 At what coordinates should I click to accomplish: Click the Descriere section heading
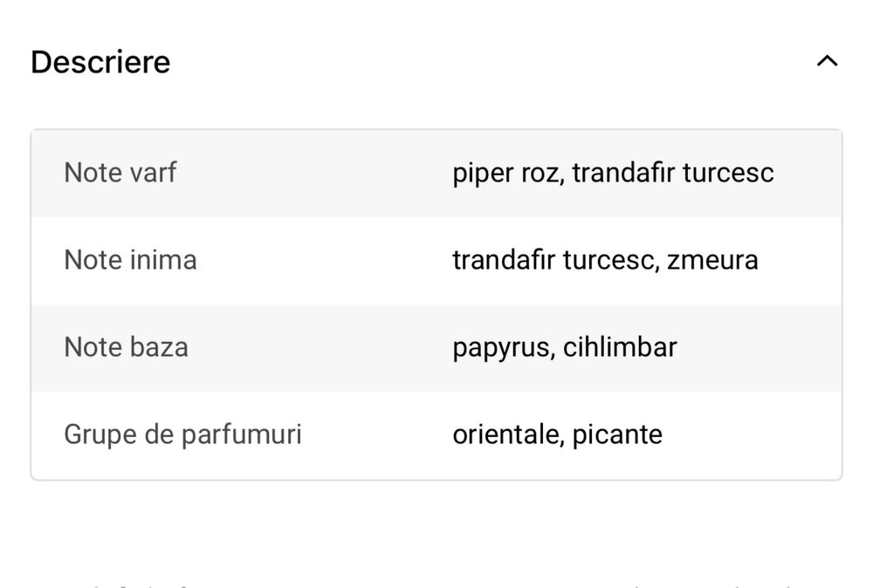(100, 62)
